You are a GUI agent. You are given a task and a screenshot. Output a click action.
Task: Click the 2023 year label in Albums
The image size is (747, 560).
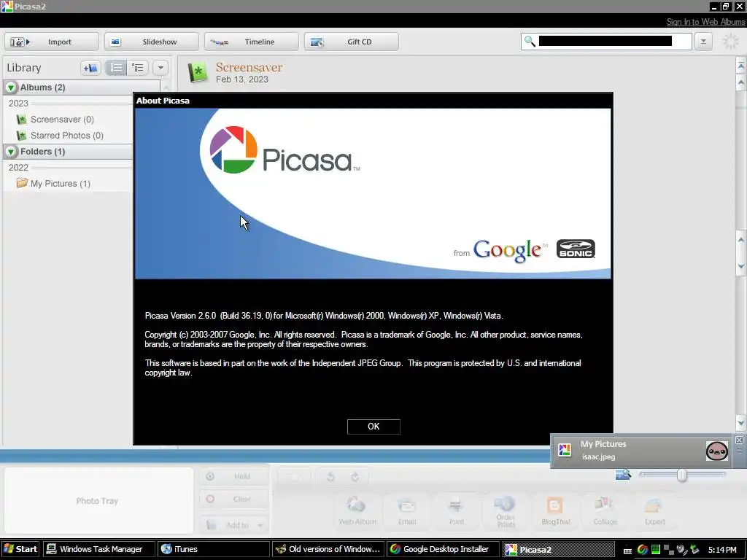tap(18, 104)
